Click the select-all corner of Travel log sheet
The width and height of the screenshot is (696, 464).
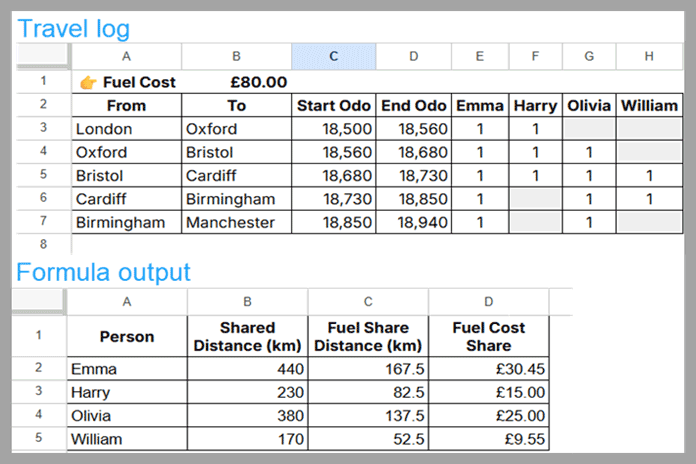[43, 55]
